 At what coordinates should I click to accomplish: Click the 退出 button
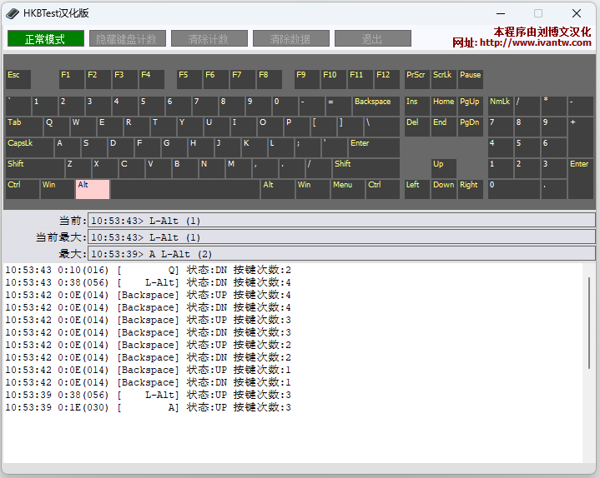(372, 39)
